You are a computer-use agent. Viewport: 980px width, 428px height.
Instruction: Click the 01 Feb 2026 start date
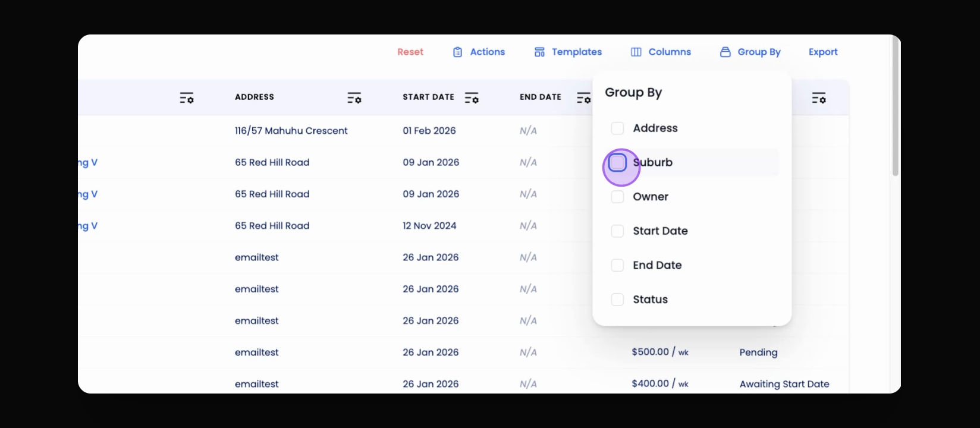click(x=429, y=131)
